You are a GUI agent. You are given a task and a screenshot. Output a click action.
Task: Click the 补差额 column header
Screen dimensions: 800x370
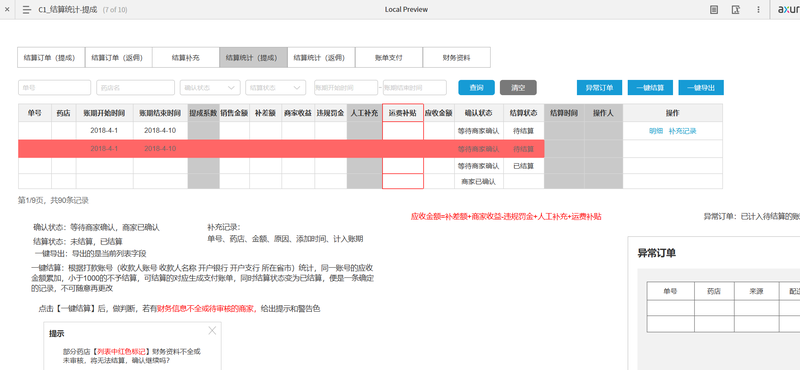click(266, 113)
